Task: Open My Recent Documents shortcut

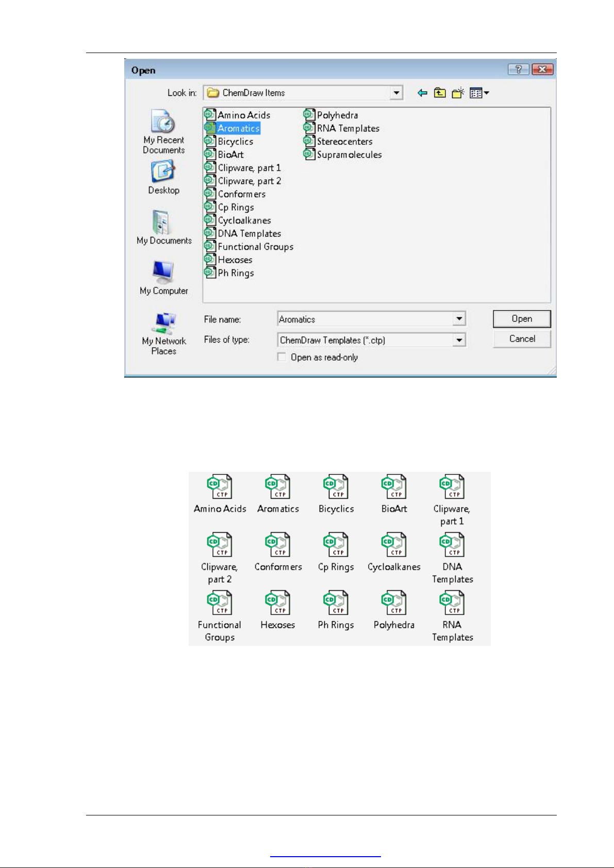Action: pos(163,131)
